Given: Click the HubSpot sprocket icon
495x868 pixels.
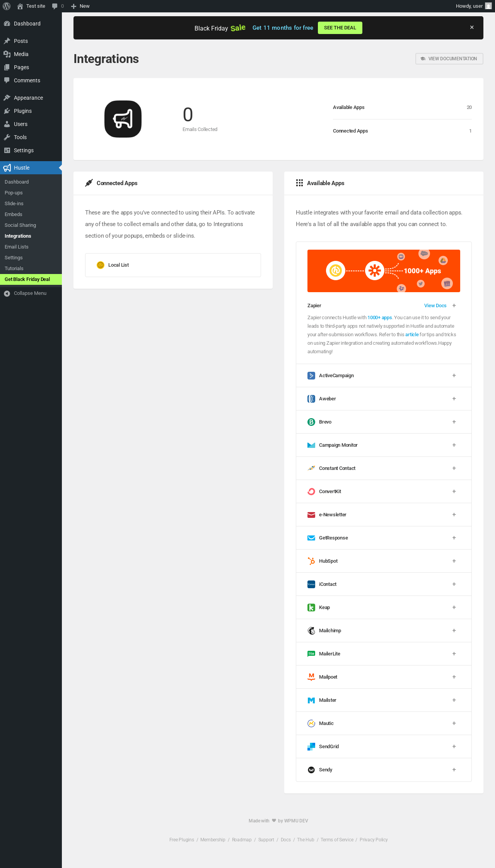Looking at the screenshot, I should pos(311,561).
